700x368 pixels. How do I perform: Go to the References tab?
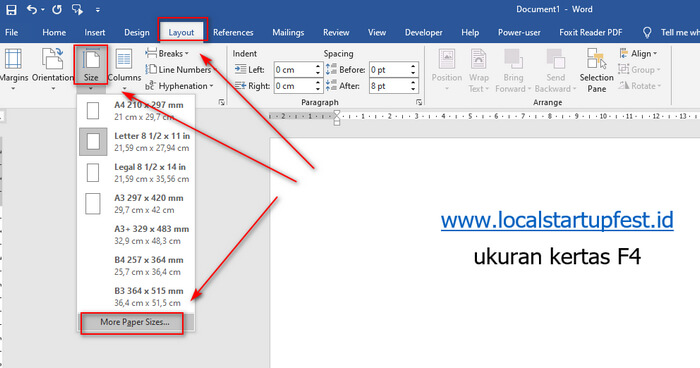233,33
